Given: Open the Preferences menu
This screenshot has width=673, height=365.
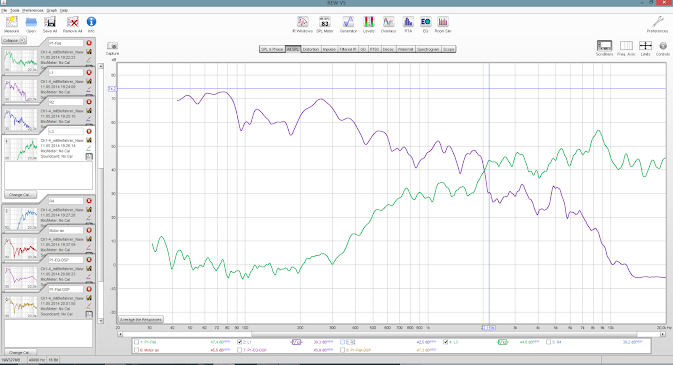Looking at the screenshot, I should 33,10.
